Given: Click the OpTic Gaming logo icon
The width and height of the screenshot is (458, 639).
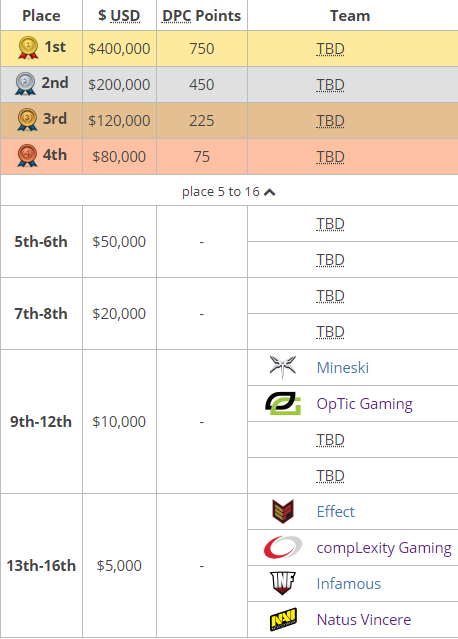Looking at the screenshot, I should click(283, 403).
